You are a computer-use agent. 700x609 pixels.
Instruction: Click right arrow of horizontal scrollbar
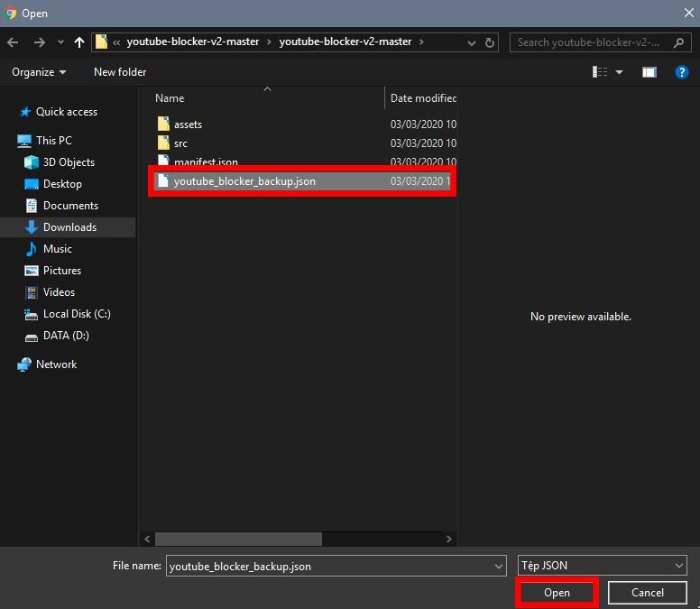449,539
